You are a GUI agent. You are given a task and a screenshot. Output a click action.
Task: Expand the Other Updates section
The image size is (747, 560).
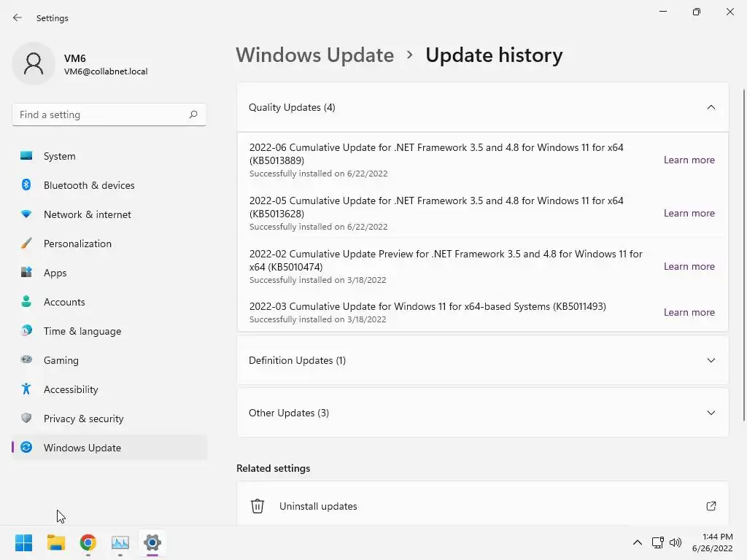point(711,413)
